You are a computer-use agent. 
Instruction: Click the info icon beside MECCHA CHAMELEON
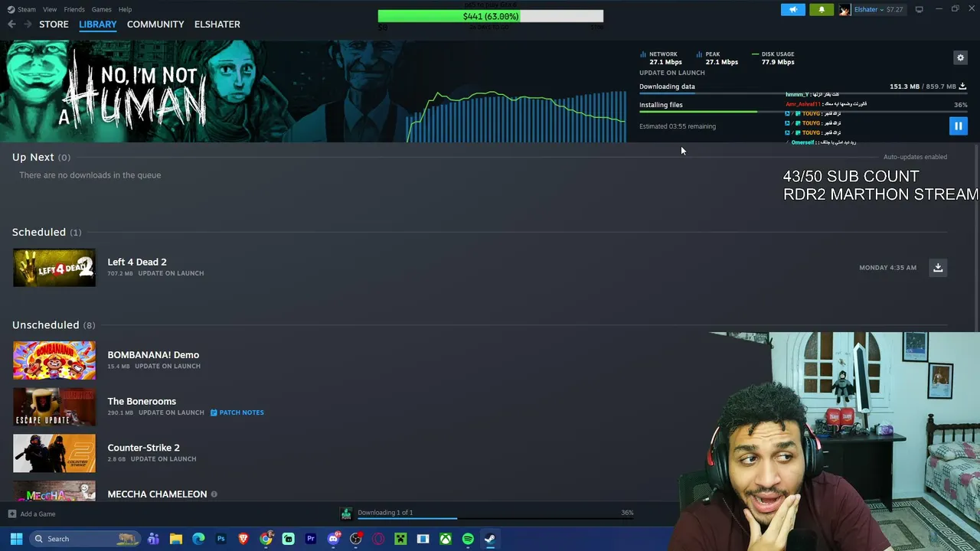pyautogui.click(x=214, y=494)
